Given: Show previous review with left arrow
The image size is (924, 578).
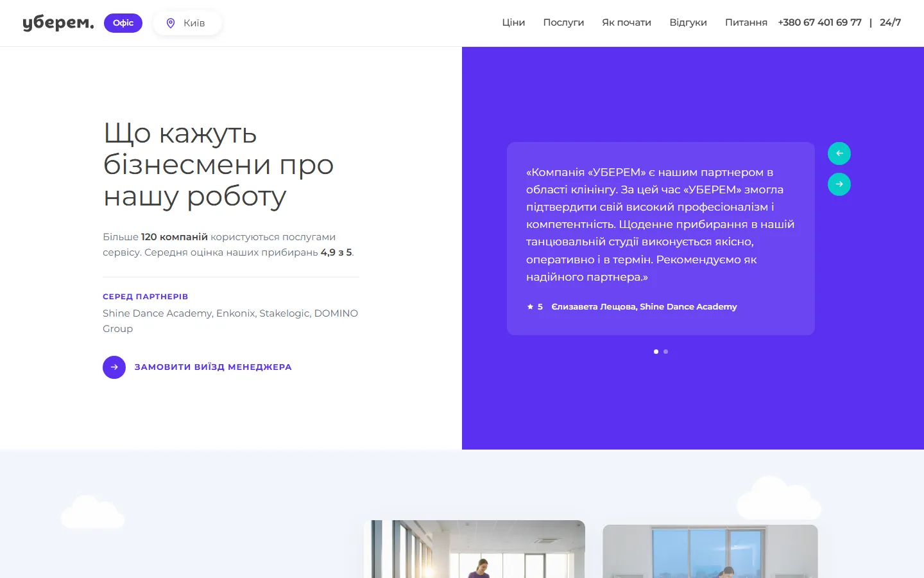Looking at the screenshot, I should (839, 153).
